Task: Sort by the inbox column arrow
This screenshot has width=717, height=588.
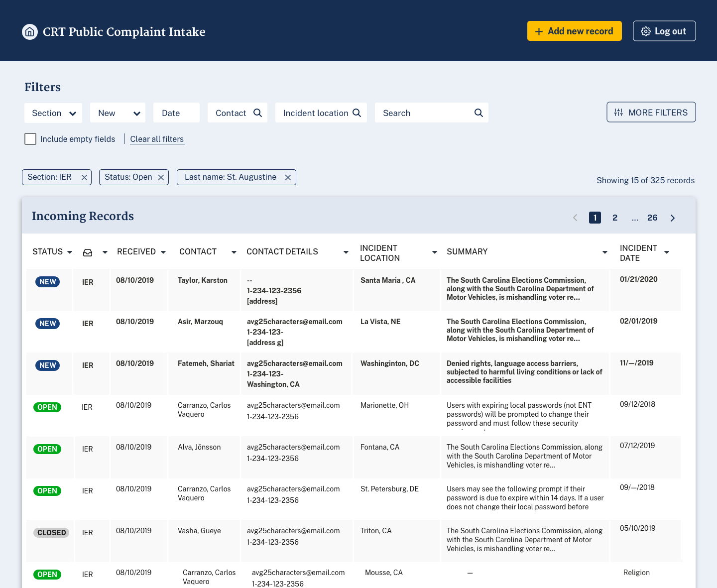Action: tap(105, 252)
